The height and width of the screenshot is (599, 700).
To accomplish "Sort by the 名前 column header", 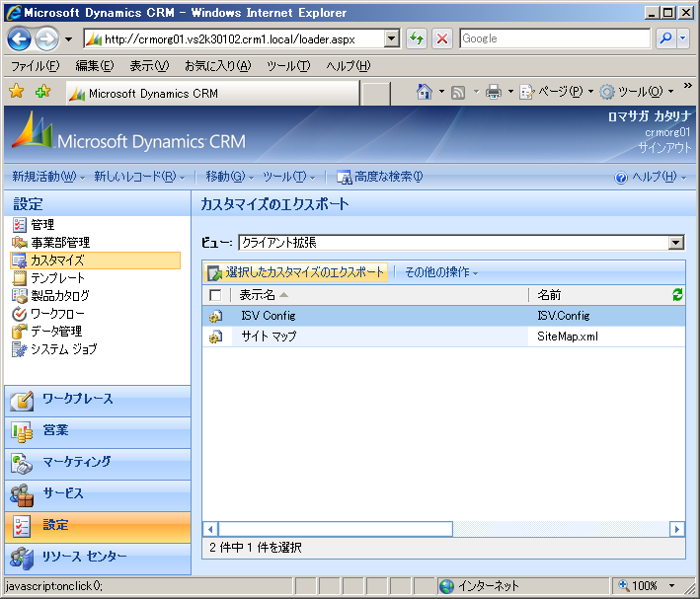I will 549,295.
